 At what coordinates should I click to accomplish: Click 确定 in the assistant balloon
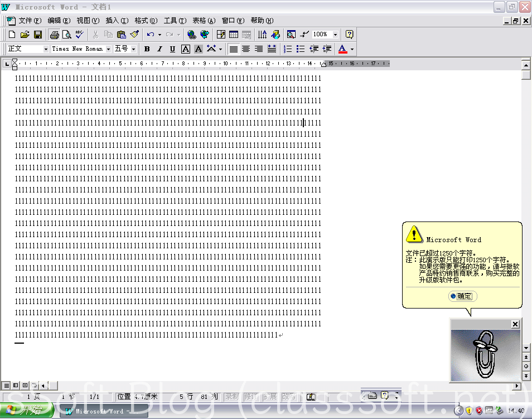[463, 296]
